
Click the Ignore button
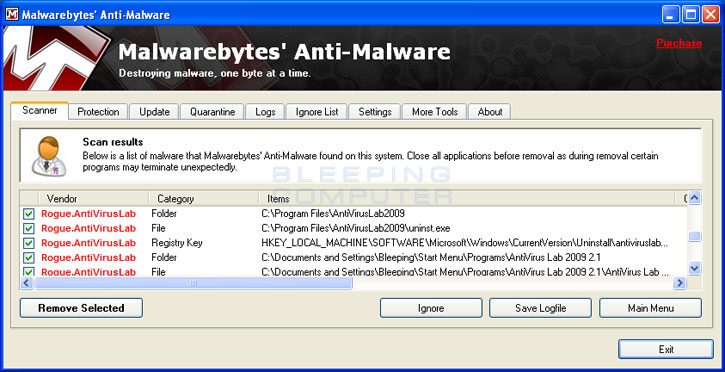coord(431,308)
